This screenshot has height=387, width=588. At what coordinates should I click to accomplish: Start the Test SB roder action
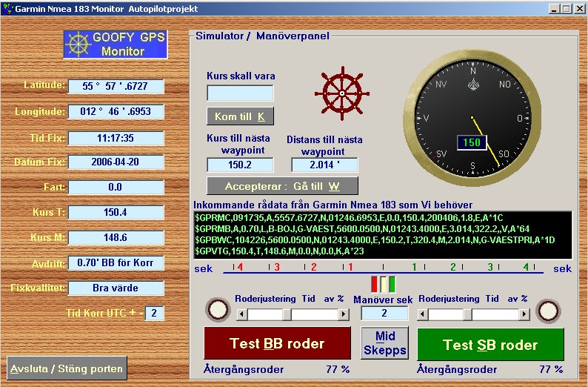[x=490, y=345]
